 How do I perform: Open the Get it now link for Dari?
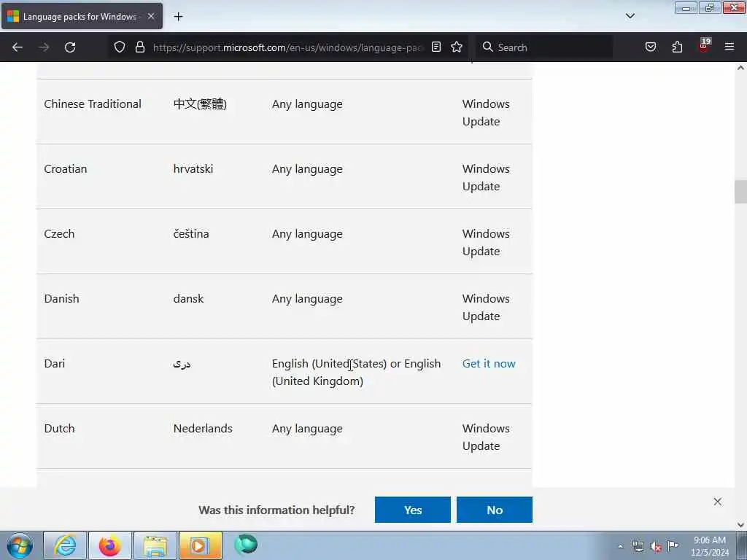coord(488,363)
